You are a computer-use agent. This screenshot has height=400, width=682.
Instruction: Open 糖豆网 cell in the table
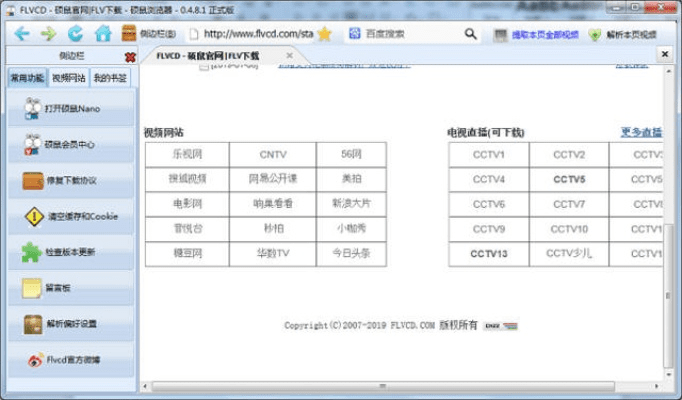(x=187, y=253)
